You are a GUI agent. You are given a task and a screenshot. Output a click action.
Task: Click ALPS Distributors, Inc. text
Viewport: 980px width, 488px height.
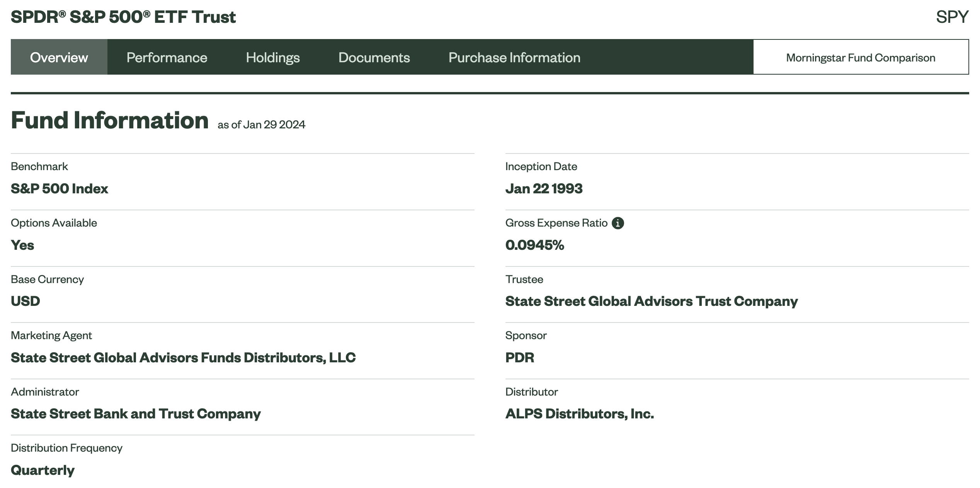(579, 414)
